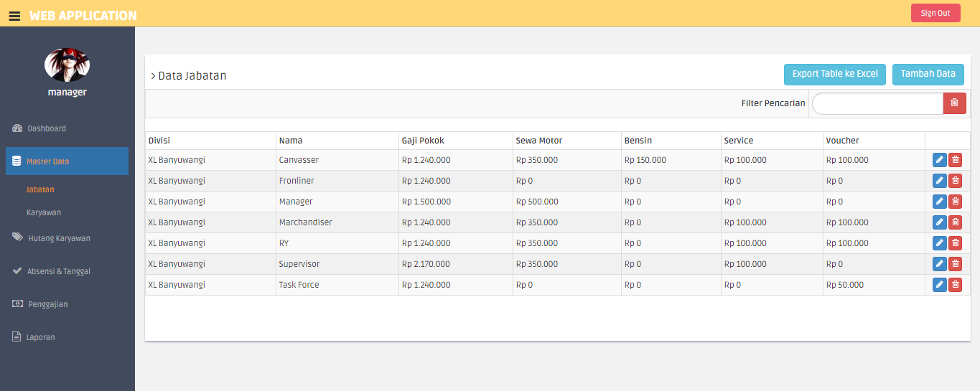This screenshot has height=391, width=980.
Task: Click the Laporan document icon
Action: (x=17, y=336)
